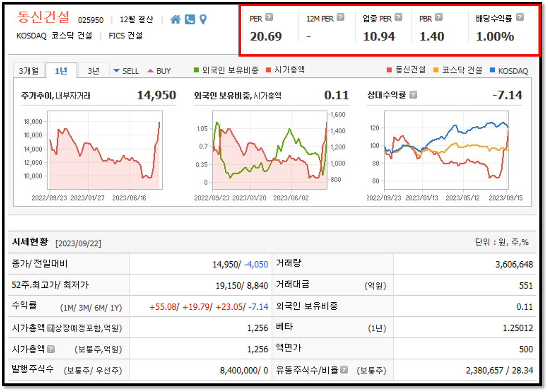
Task: Click 발행주식수 value 8,400,000/ 0
Action: (x=244, y=370)
